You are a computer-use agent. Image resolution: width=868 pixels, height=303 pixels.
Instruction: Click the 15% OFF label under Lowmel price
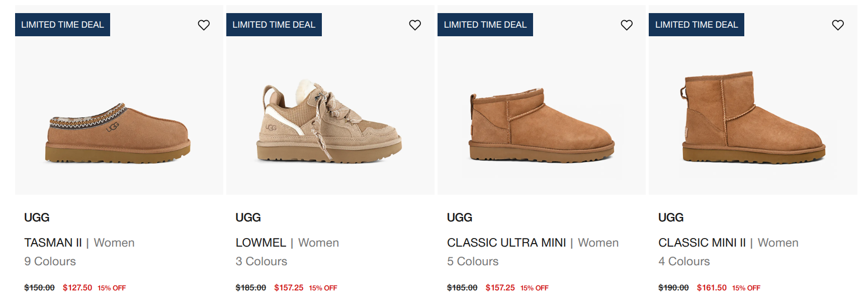point(322,288)
